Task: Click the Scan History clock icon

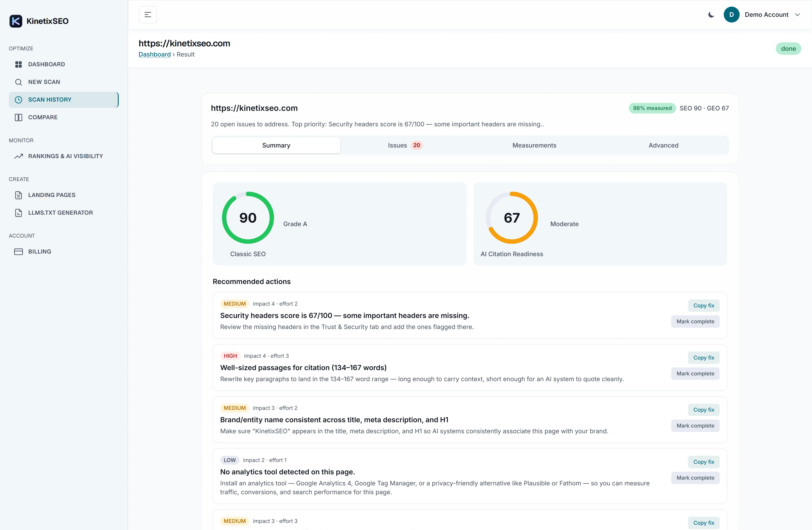Action: click(x=18, y=100)
